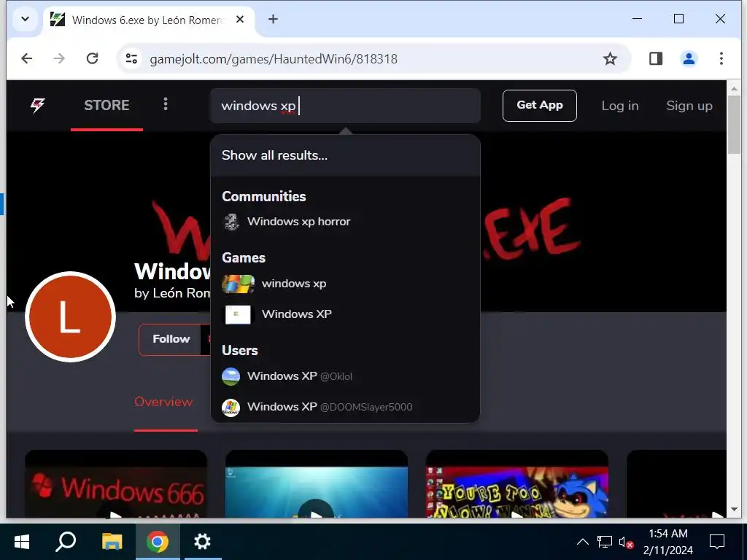Image resolution: width=747 pixels, height=560 pixels.
Task: Open File Explorer from the taskbar
Action: click(x=112, y=542)
